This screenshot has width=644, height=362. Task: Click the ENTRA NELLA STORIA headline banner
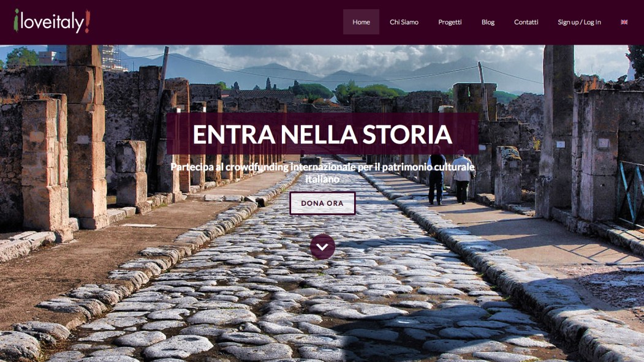[x=322, y=134]
